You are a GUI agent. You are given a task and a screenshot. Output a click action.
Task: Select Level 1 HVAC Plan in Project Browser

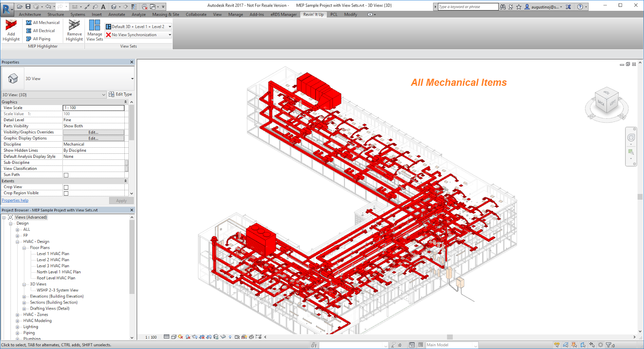pos(53,254)
